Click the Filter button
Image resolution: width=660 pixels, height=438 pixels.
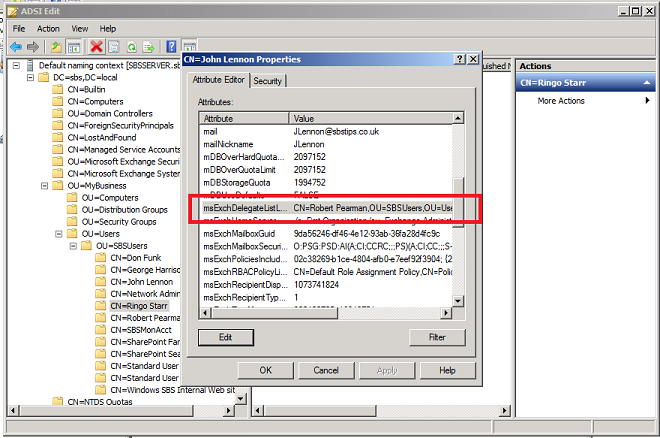[437, 338]
